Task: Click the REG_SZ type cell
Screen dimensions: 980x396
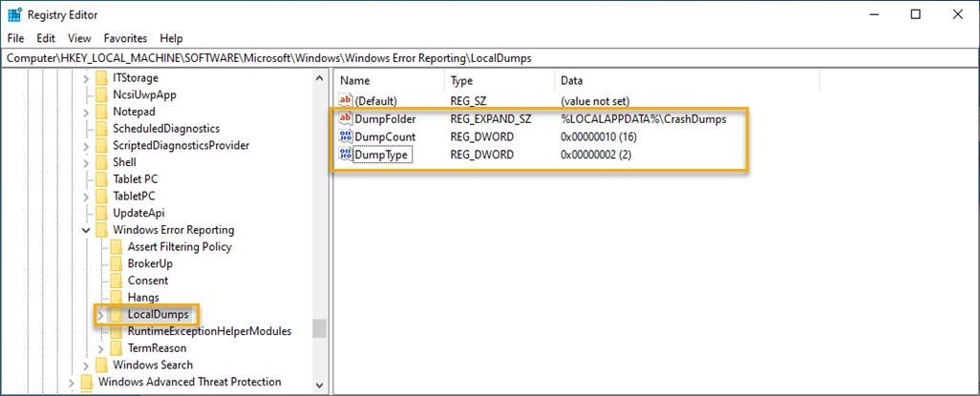Action: (x=468, y=100)
